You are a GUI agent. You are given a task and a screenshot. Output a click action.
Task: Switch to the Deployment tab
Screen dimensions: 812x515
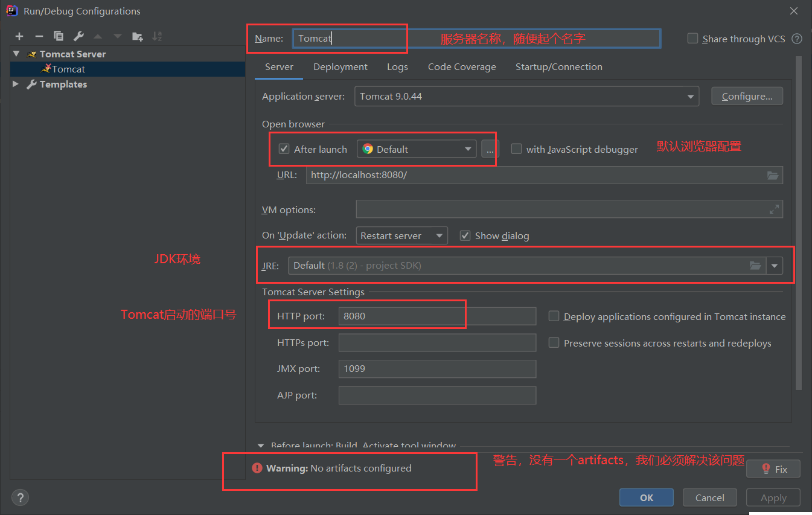[340, 66]
